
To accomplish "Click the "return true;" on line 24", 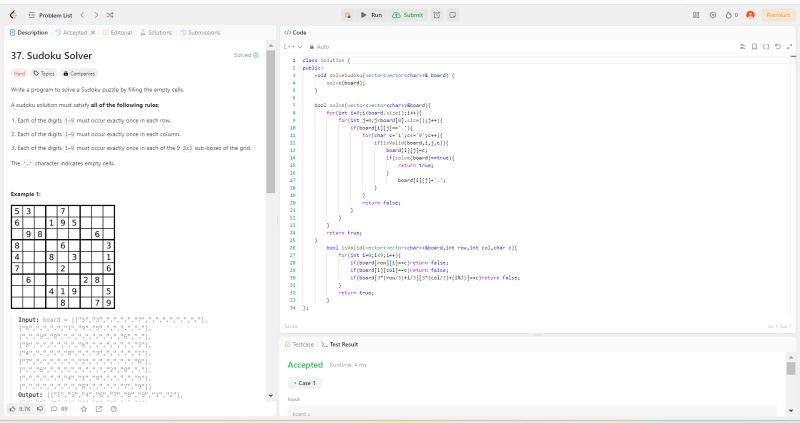I will pyautogui.click(x=344, y=233).
